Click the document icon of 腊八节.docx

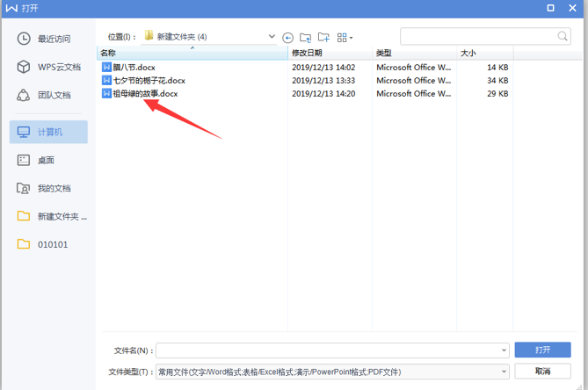click(107, 67)
